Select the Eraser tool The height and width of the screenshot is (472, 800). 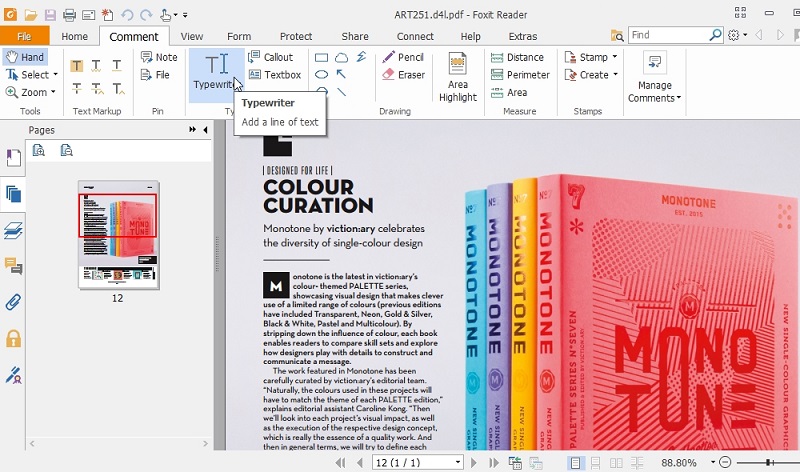(403, 74)
